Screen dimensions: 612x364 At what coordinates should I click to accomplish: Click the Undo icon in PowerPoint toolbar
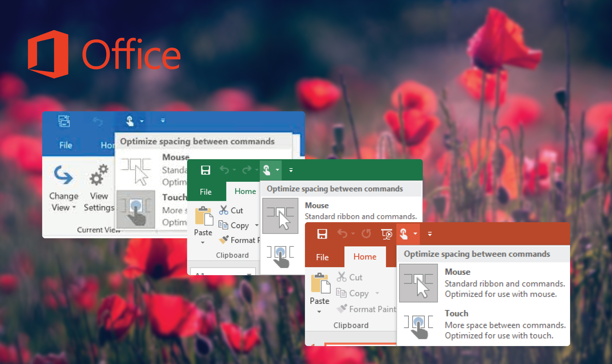[x=342, y=234]
